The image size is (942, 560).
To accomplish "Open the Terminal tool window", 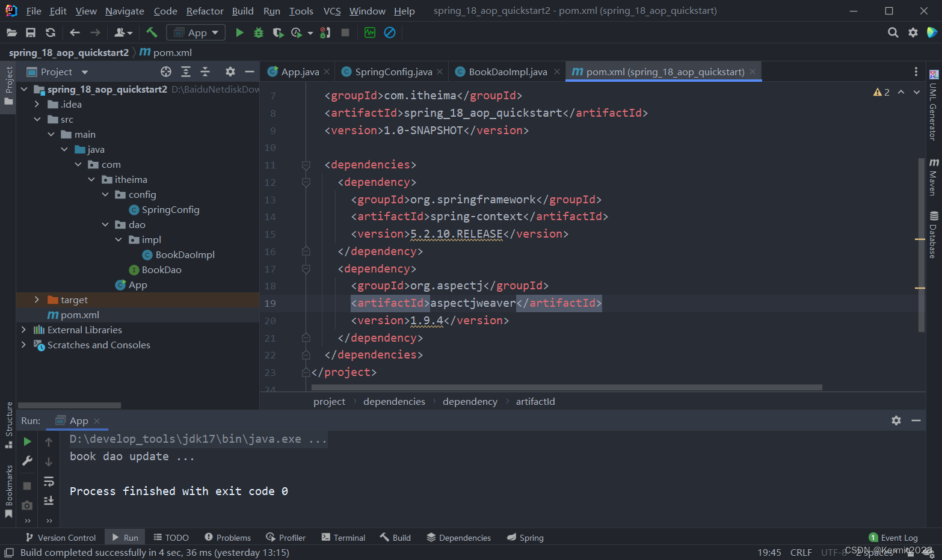I will click(x=343, y=538).
